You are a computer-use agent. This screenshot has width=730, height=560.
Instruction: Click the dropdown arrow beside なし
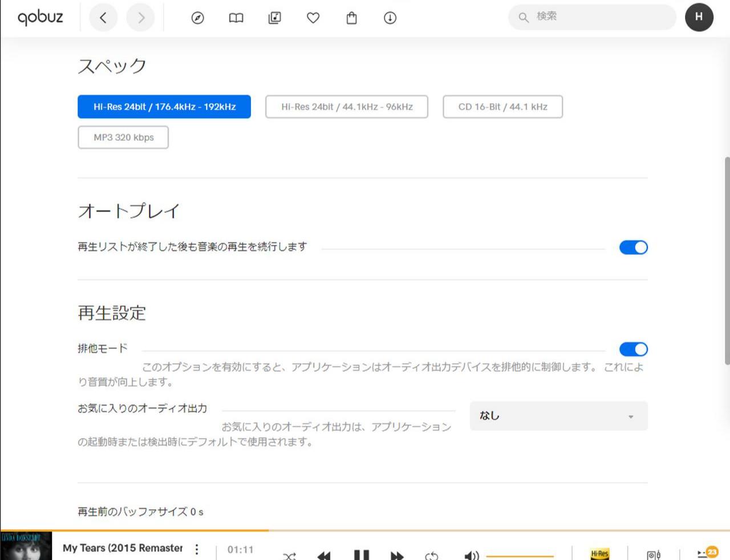631,417
